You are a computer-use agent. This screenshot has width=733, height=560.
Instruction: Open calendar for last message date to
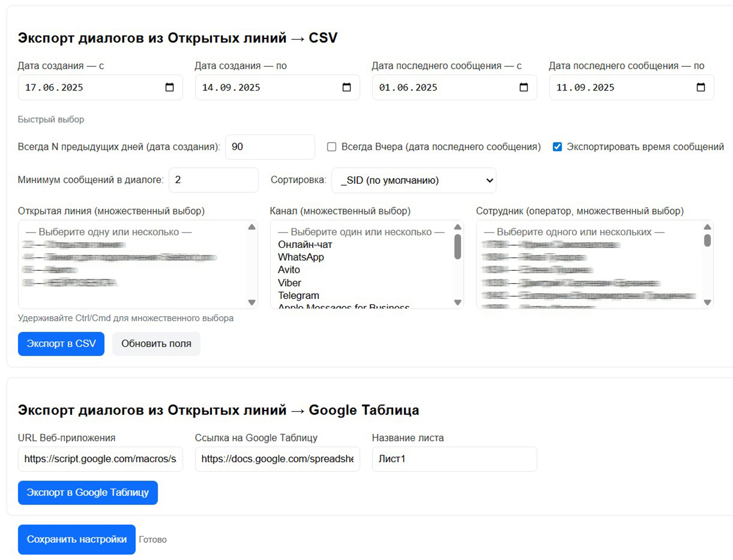pyautogui.click(x=700, y=88)
